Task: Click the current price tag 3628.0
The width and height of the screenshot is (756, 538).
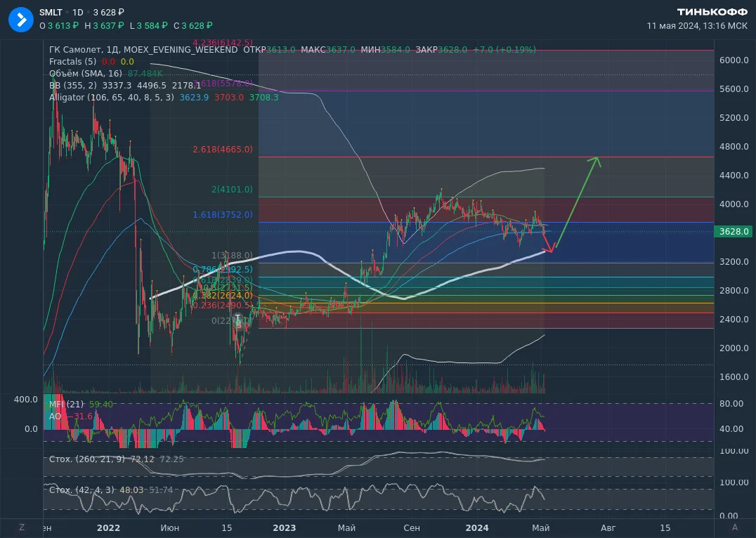Action: click(x=734, y=232)
